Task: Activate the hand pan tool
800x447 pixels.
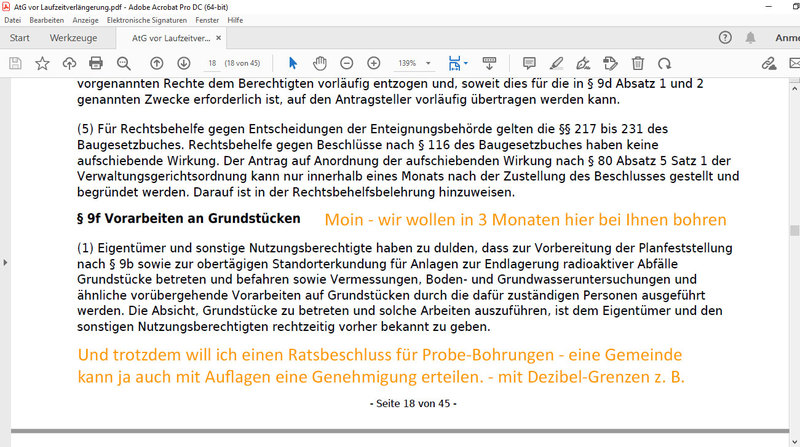Action: click(x=320, y=63)
